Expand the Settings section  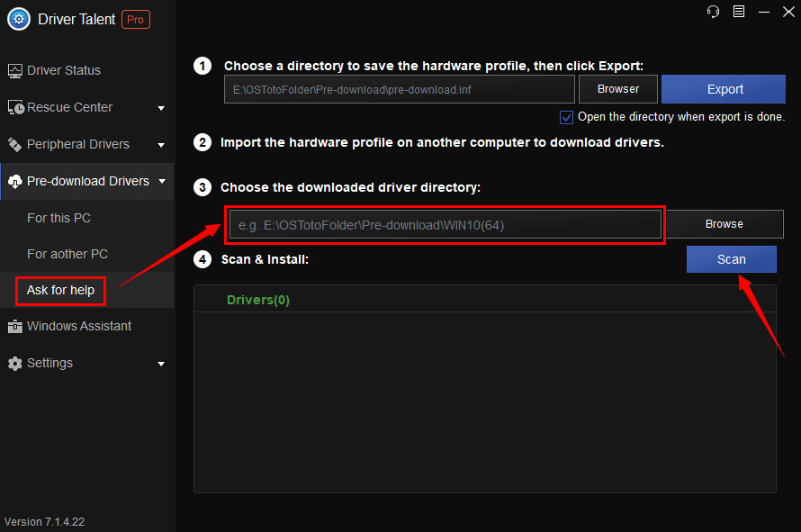tap(161, 363)
